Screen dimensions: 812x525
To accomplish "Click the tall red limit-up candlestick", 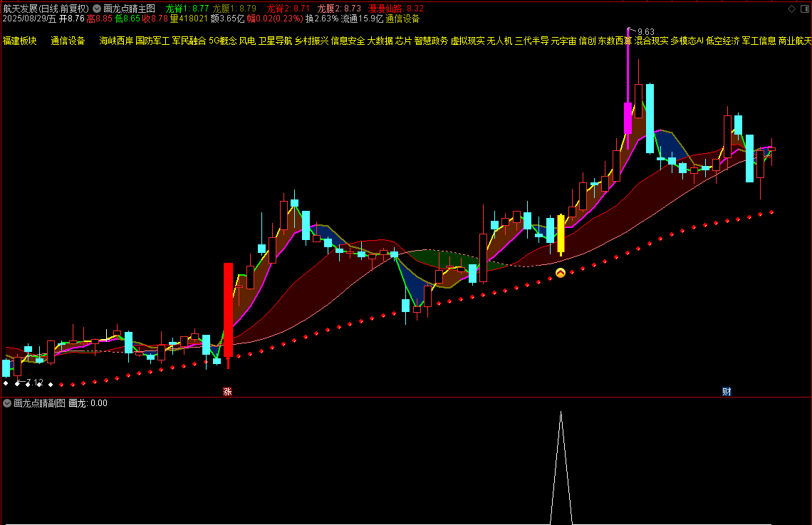I will tap(228, 311).
